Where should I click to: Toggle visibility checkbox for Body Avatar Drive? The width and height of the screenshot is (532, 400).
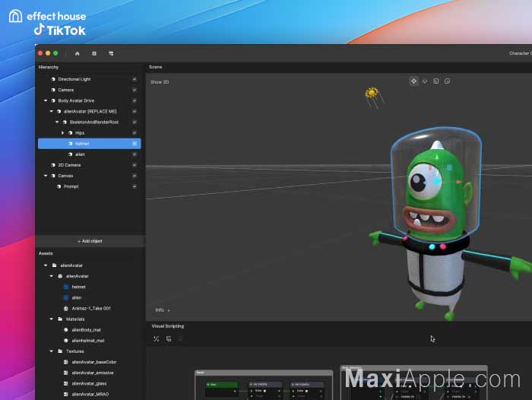point(135,100)
